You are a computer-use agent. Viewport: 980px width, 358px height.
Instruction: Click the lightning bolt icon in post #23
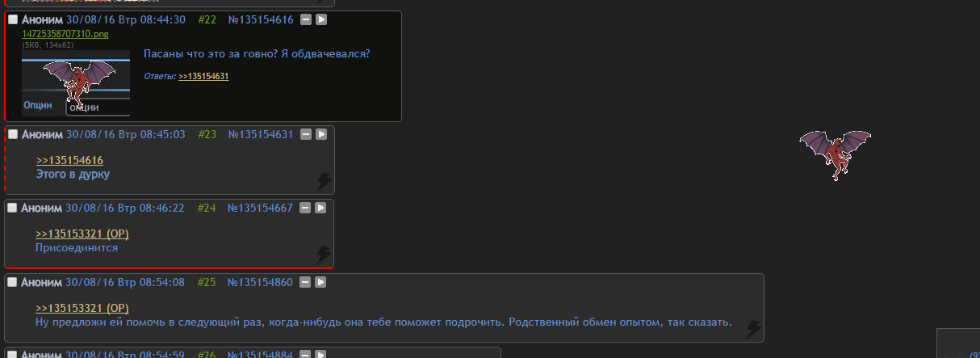[x=324, y=181]
